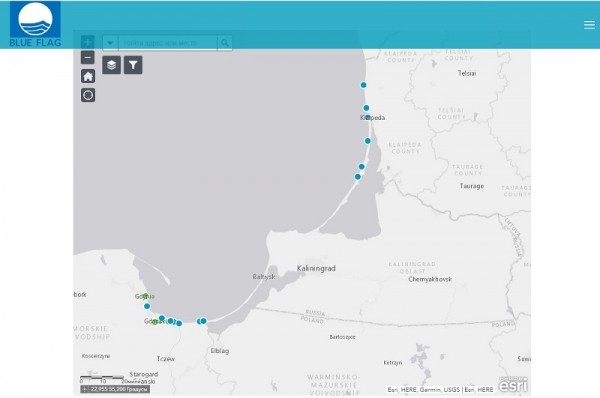Focus the address or place search field

168,43
